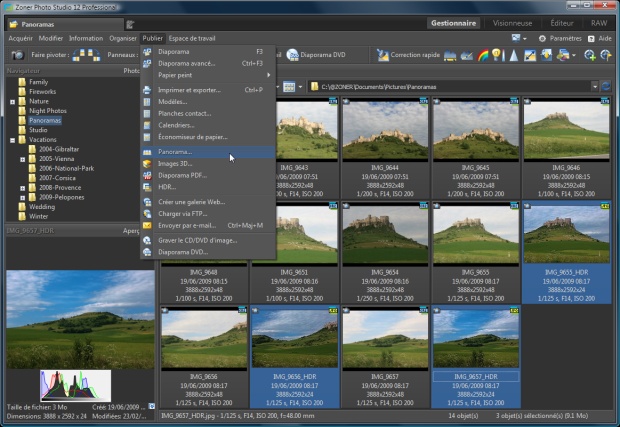Click the new tab icon beside Panoramas tab
The image size is (620, 427).
[x=130, y=25]
